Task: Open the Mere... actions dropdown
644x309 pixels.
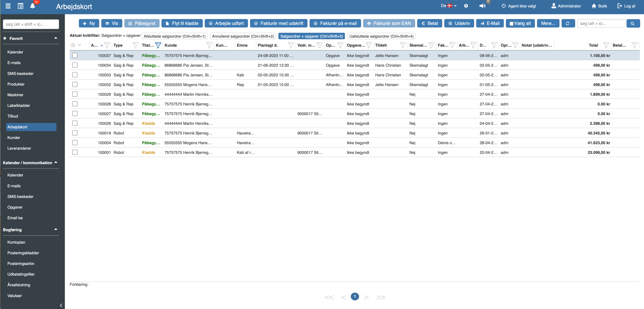Action: coord(548,23)
